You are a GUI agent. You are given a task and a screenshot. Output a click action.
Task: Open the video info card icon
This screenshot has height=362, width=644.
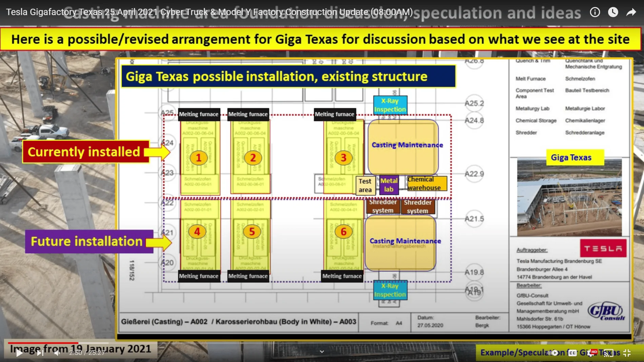click(x=595, y=12)
